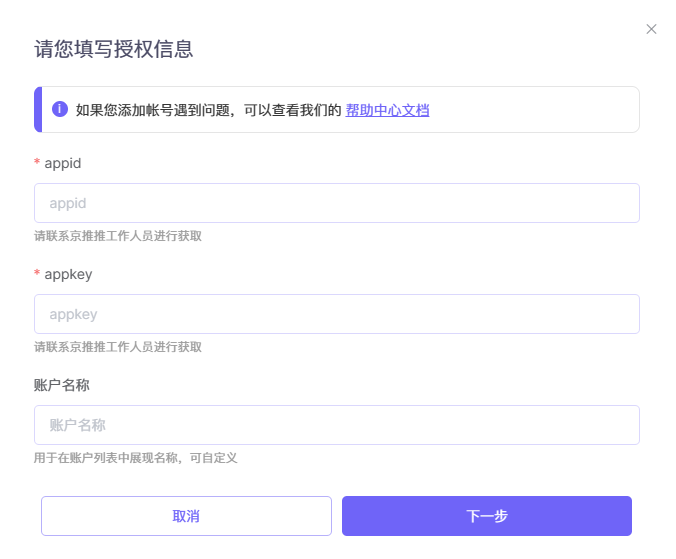The image size is (676, 559).
Task: Close the authorization dialog with the X
Action: 651,29
